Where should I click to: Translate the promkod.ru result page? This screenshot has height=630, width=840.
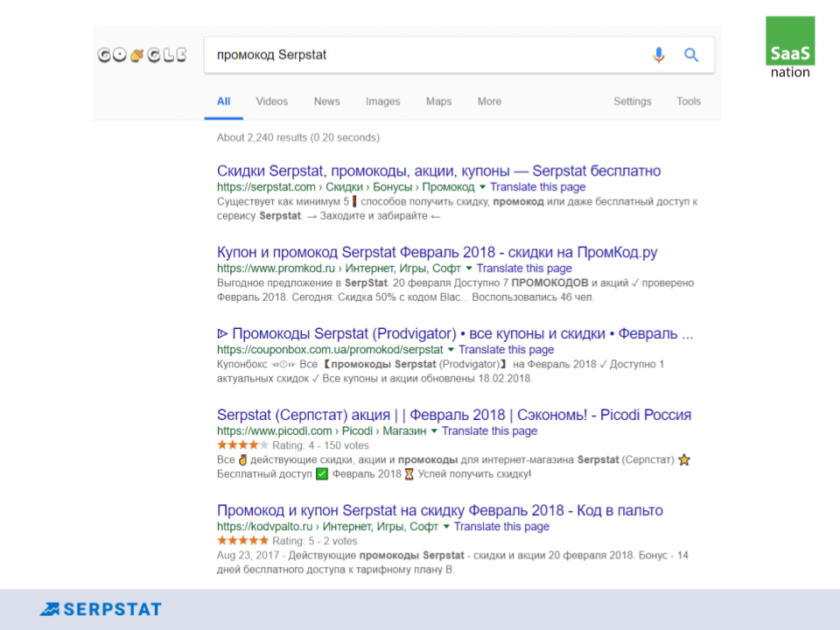pyautogui.click(x=524, y=269)
